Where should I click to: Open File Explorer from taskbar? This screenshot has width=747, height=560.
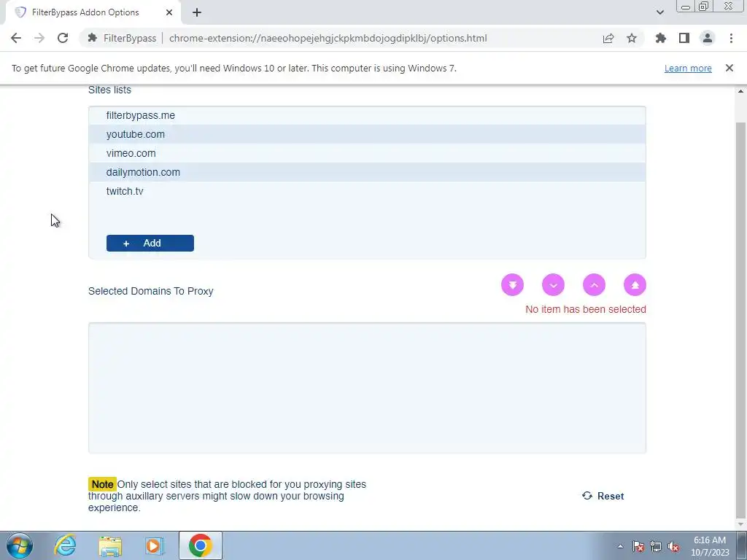pos(110,545)
